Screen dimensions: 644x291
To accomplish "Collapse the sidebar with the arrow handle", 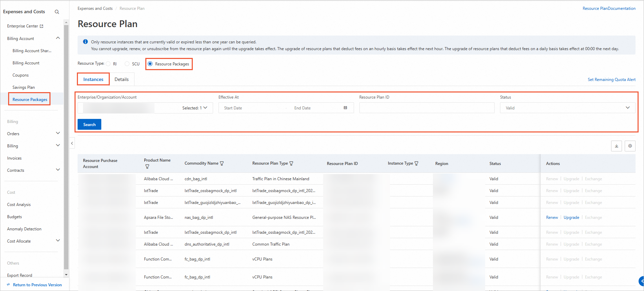I will coord(72,143).
